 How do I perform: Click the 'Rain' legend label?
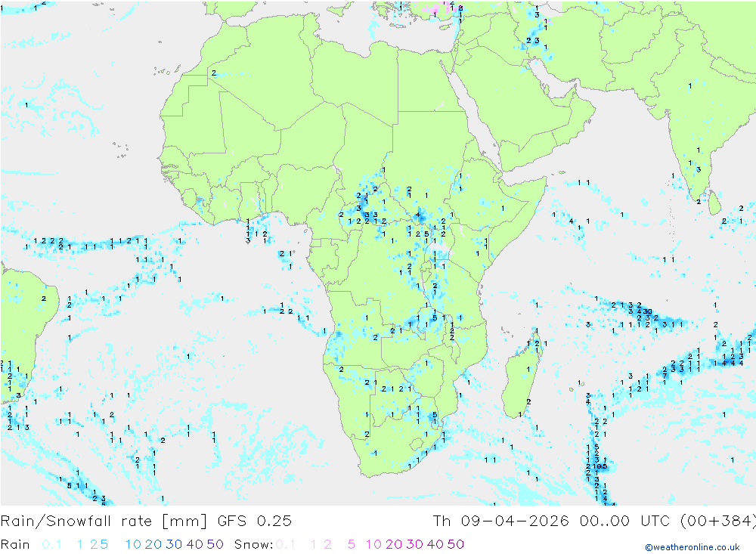(15, 544)
